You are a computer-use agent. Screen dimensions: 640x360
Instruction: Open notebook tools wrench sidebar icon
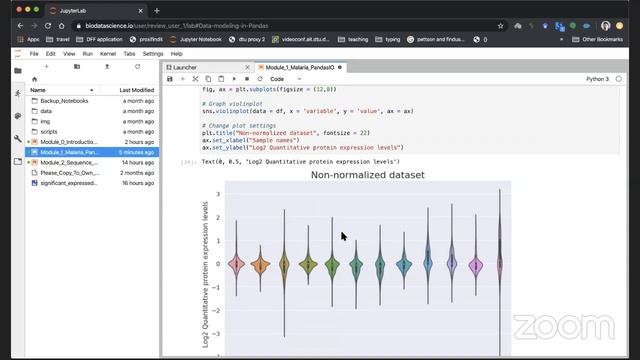click(18, 139)
